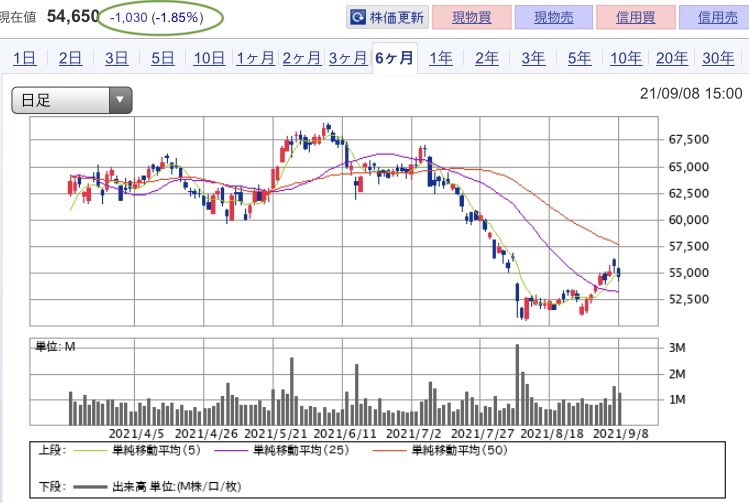Select the 3日 period tab
The height and width of the screenshot is (503, 749).
(x=117, y=58)
